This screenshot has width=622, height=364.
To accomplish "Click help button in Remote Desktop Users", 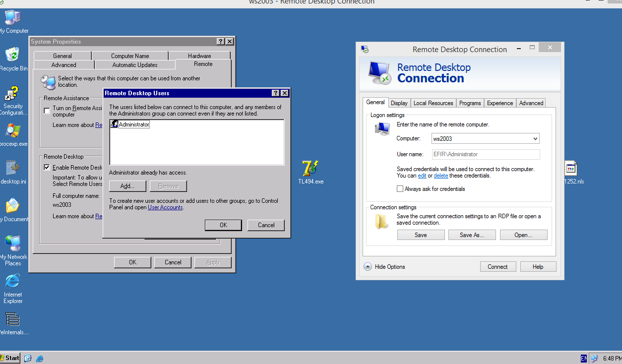I will (275, 93).
